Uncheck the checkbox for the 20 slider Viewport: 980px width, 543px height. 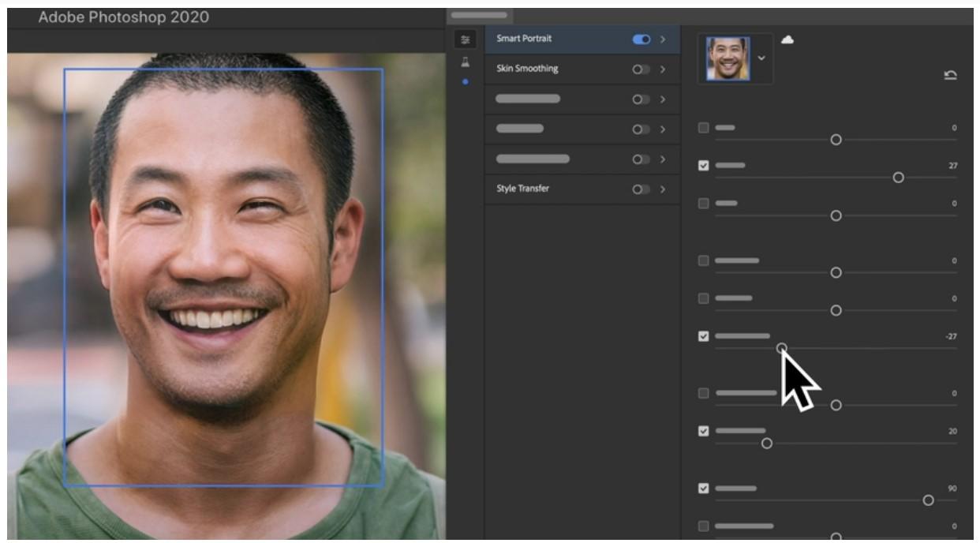click(704, 431)
